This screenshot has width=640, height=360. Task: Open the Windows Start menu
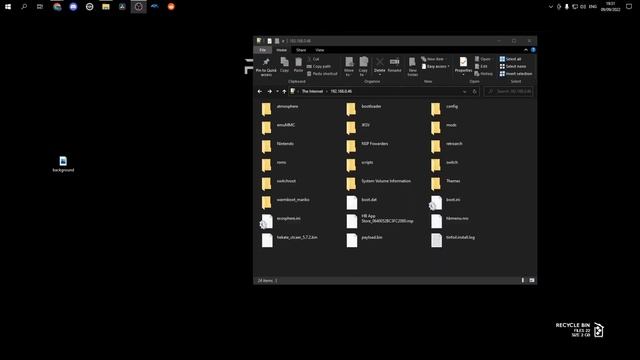[8, 7]
